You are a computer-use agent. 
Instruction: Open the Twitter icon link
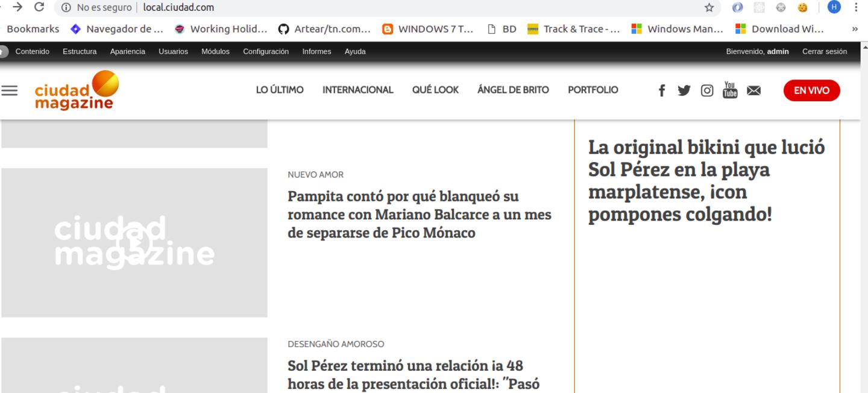tap(684, 90)
